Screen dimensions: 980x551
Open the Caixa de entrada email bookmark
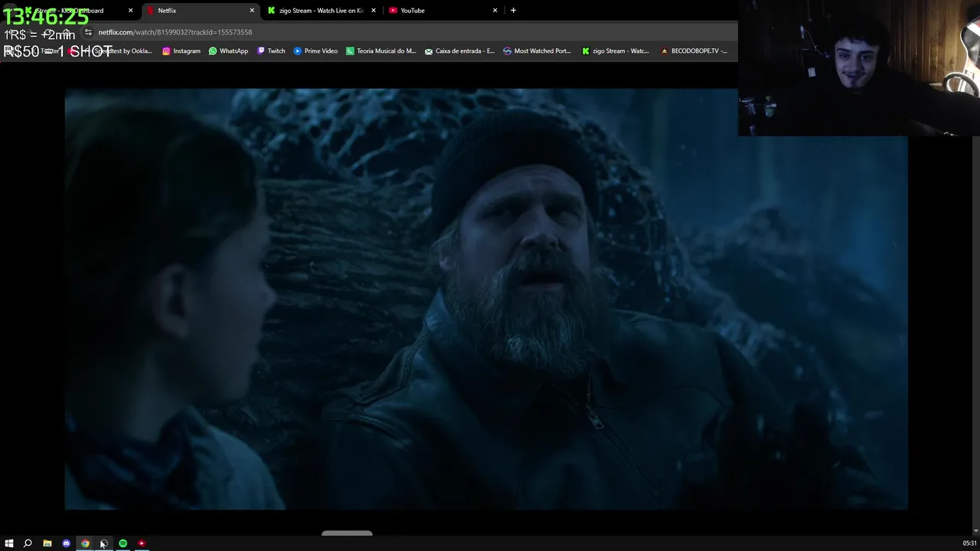point(459,51)
